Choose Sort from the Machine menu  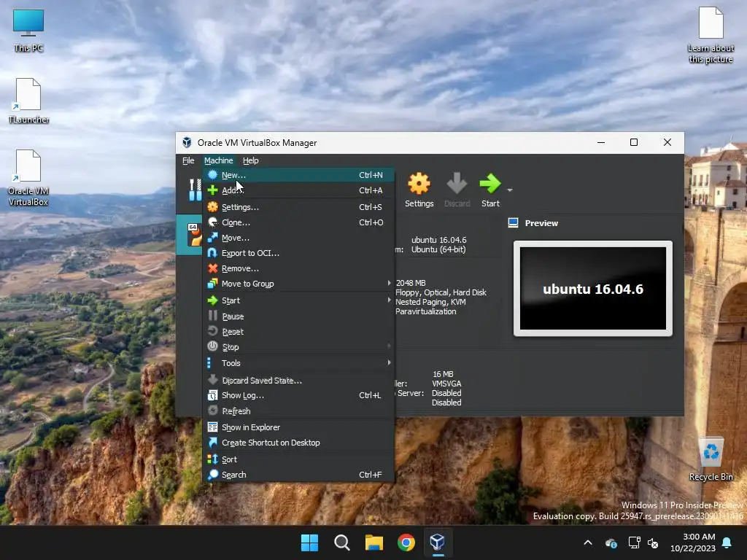coord(298,459)
